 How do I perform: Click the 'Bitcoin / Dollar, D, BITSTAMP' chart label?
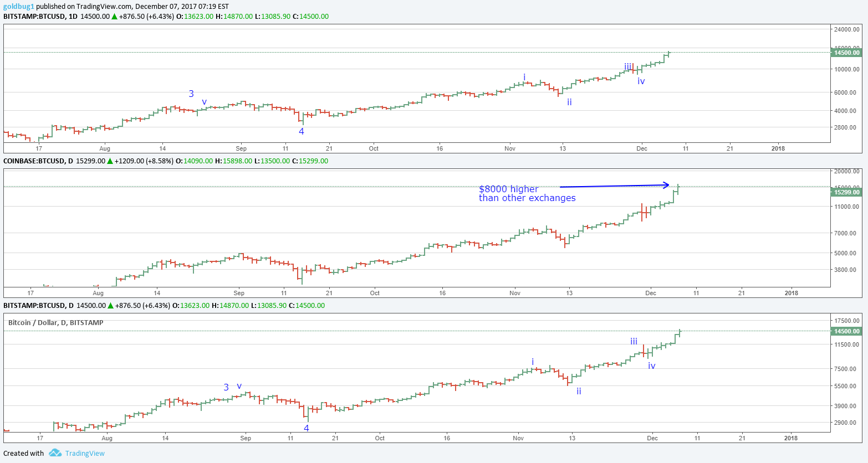pyautogui.click(x=56, y=322)
